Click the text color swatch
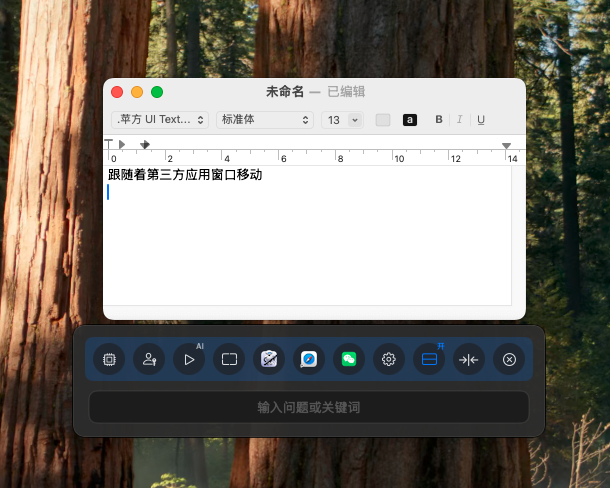This screenshot has height=488, width=610. [383, 120]
